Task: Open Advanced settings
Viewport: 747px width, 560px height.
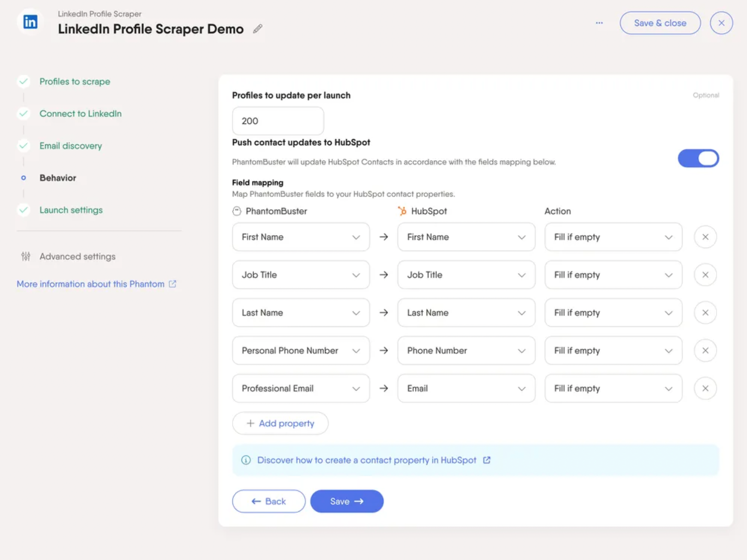Action: 77,256
